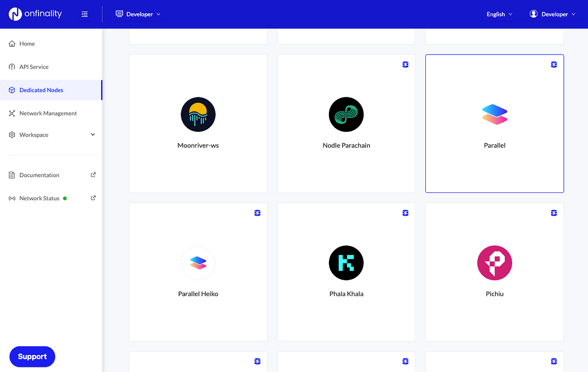Open the English language dropdown

click(x=499, y=14)
